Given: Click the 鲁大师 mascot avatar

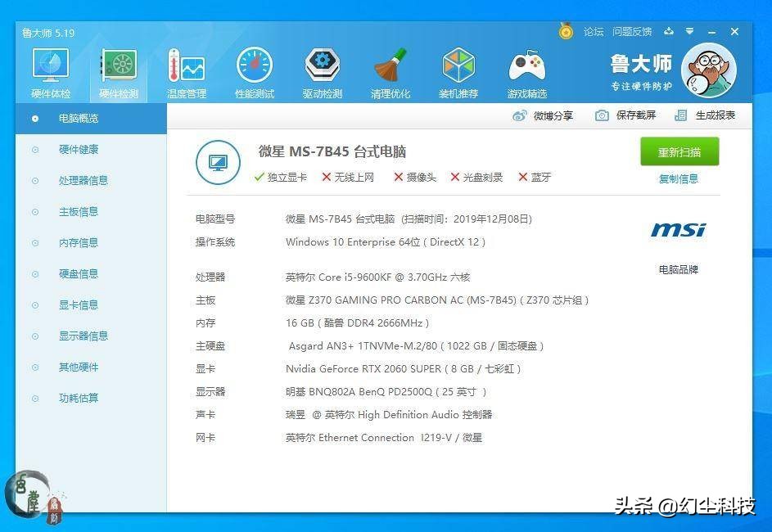Looking at the screenshot, I should point(709,70).
